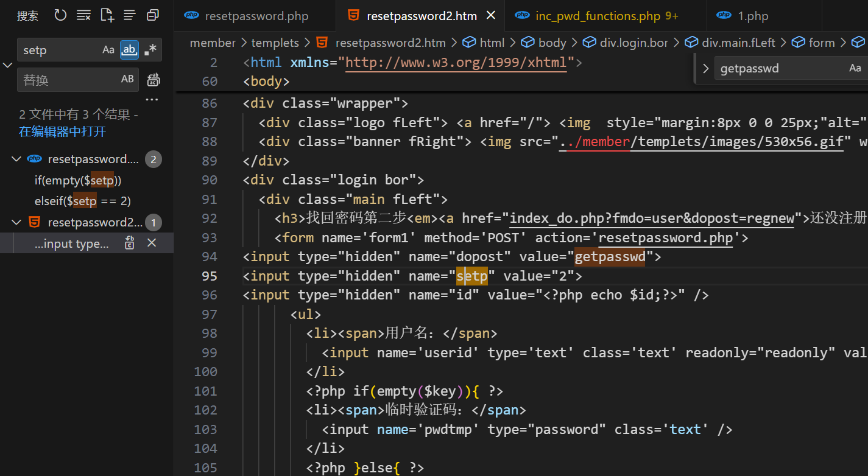Open a new search editor

107,15
